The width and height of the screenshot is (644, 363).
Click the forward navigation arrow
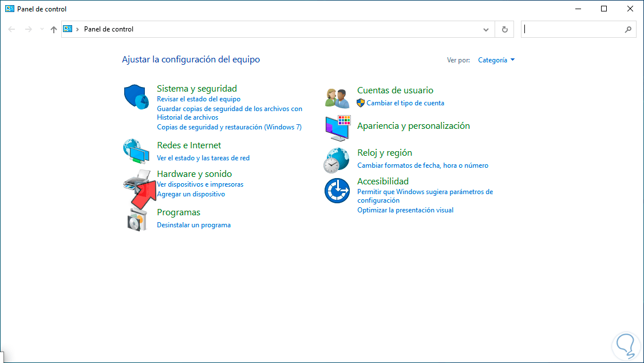(29, 29)
